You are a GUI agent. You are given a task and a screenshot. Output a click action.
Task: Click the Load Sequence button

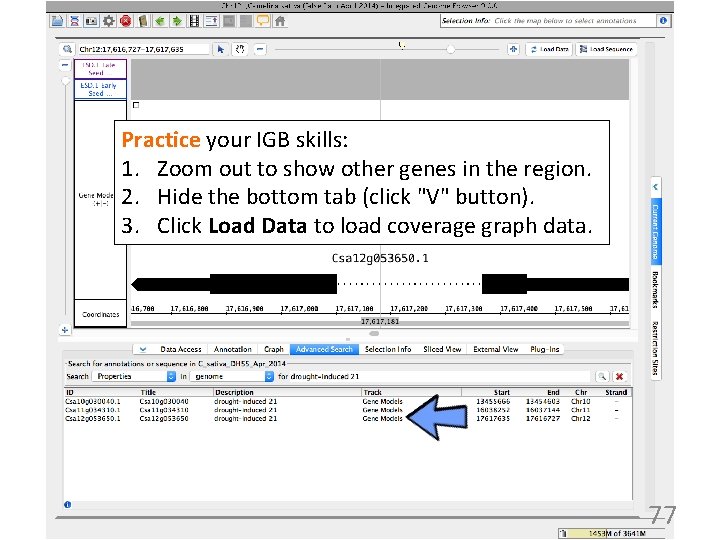[606, 49]
